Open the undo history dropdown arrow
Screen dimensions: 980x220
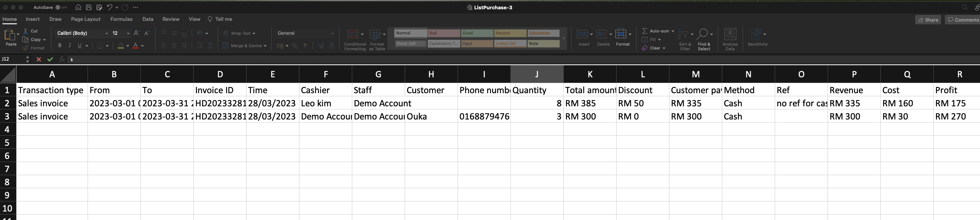(117, 7)
